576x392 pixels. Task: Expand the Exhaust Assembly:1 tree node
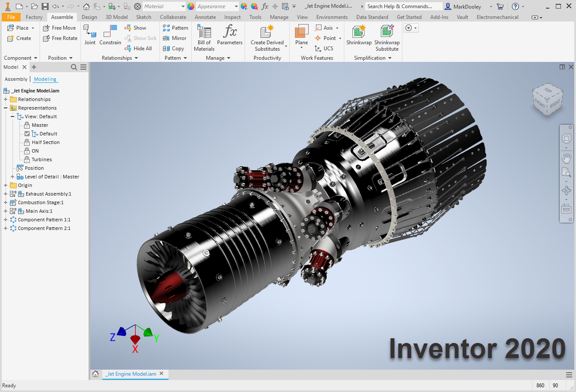pos(6,194)
